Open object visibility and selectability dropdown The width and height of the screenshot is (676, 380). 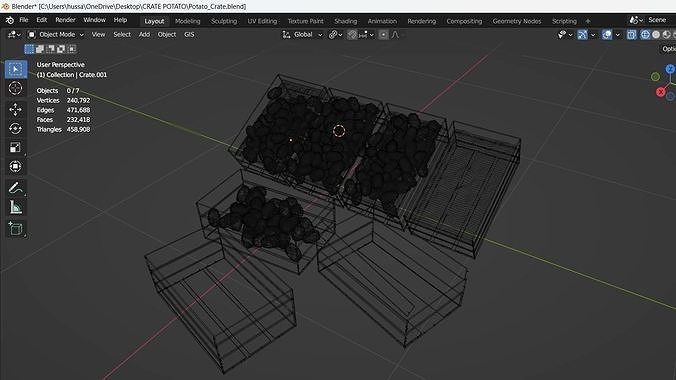point(565,35)
